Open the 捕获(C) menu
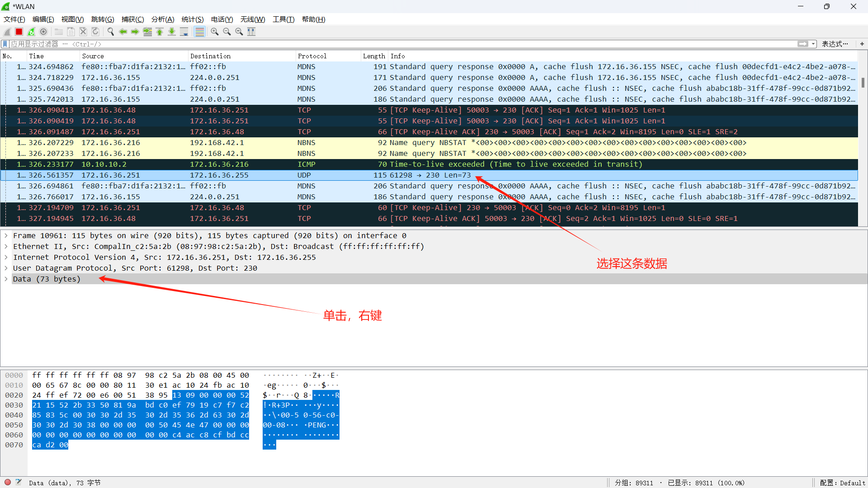This screenshot has width=868, height=488. click(x=132, y=19)
